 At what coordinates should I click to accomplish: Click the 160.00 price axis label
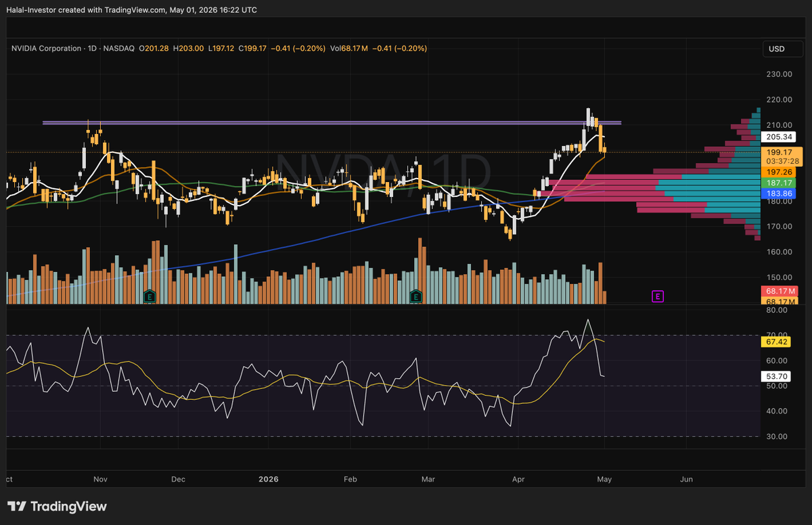coord(777,252)
